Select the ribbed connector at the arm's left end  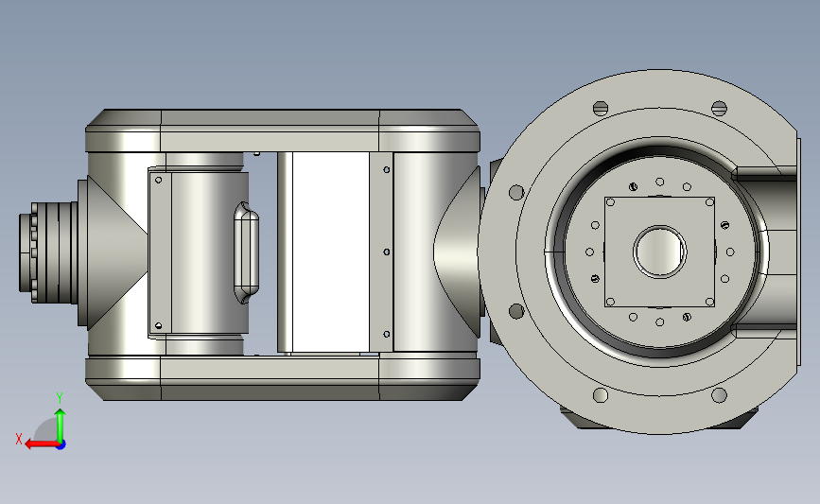pos(48,252)
